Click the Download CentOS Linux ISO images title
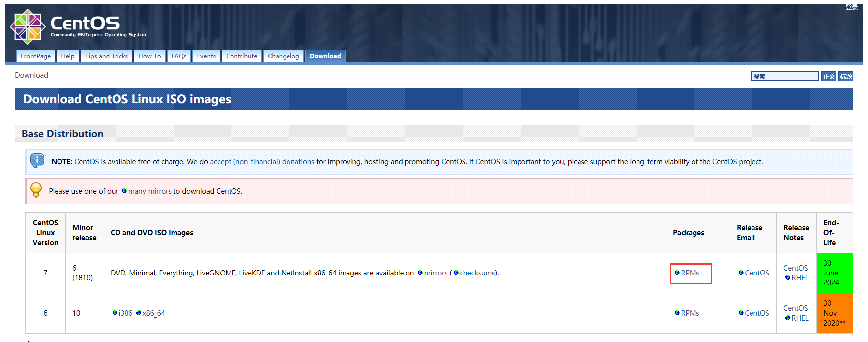Image resolution: width=868 pixels, height=342 pixels. click(127, 99)
